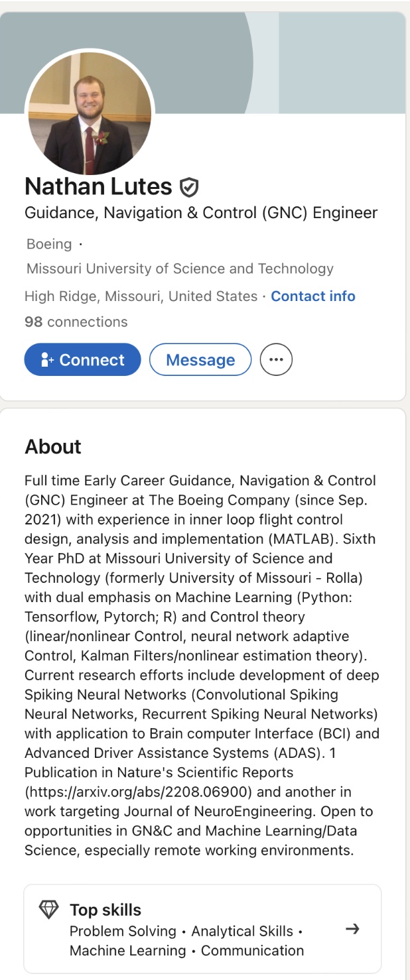Viewport: 410px width, 980px height.
Task: Open the three-dot More actions menu
Action: tap(276, 360)
